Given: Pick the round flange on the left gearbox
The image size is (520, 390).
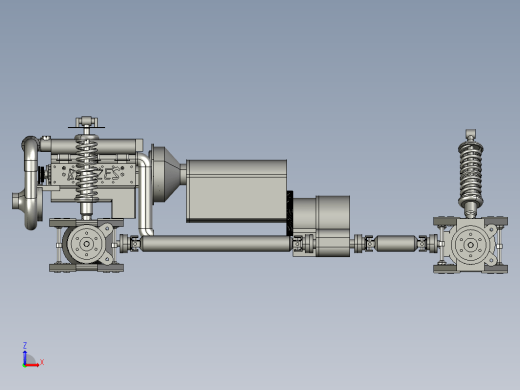Looking at the screenshot, I should [87, 244].
